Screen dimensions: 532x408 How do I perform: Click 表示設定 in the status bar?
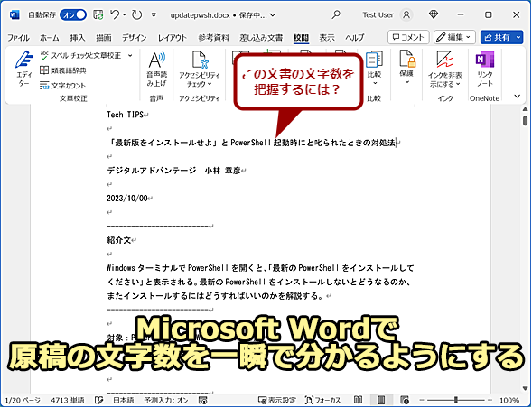pos(277,401)
